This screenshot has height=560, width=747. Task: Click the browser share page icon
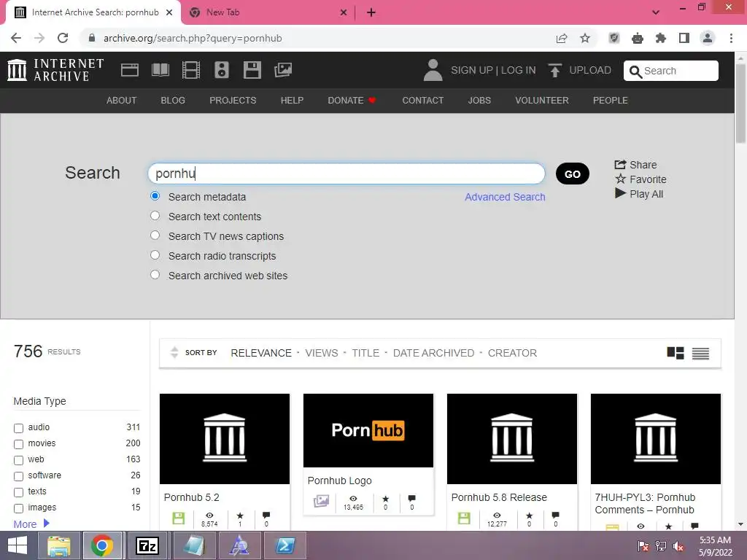562,38
